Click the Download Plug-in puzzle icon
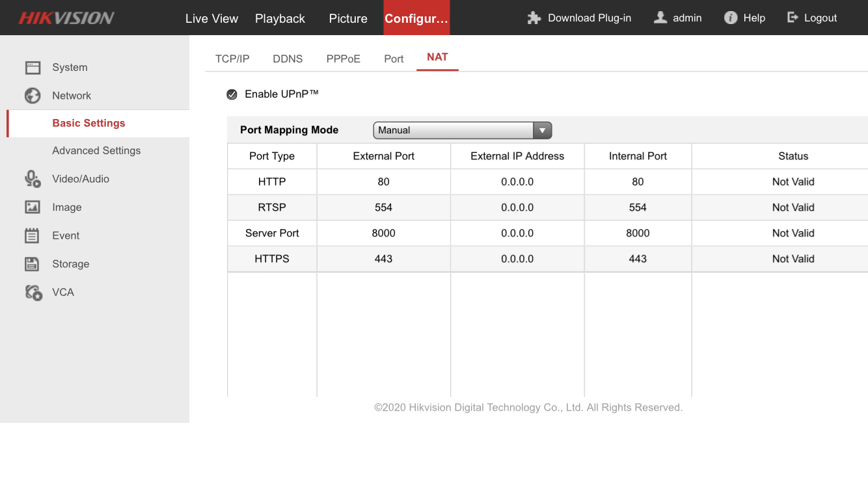This screenshot has height=488, width=868. [x=534, y=18]
